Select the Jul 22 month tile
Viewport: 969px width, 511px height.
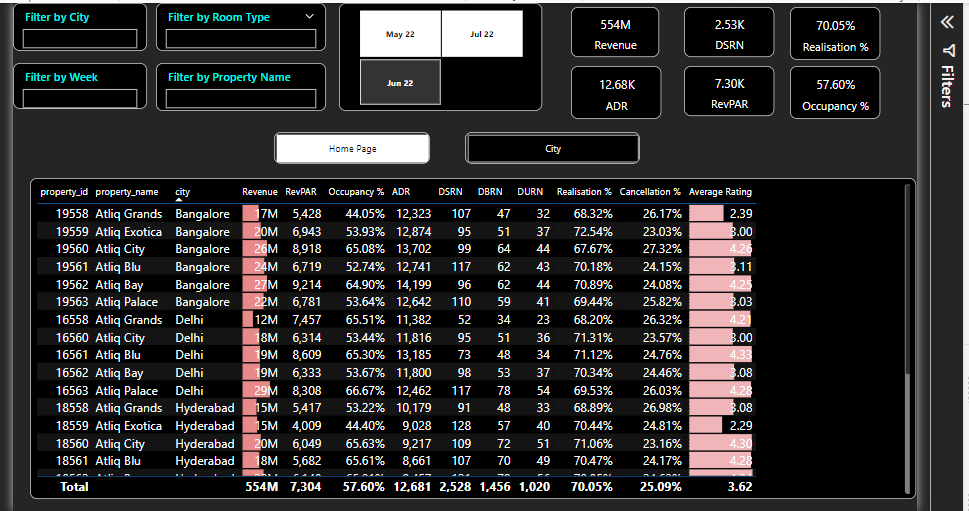click(x=482, y=34)
